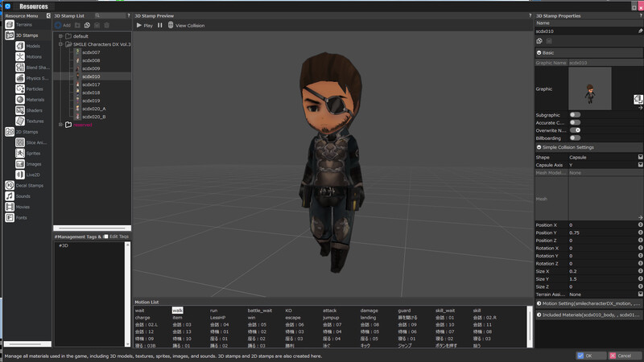Open help for 3D Stamp Properties panel

pyautogui.click(x=641, y=15)
